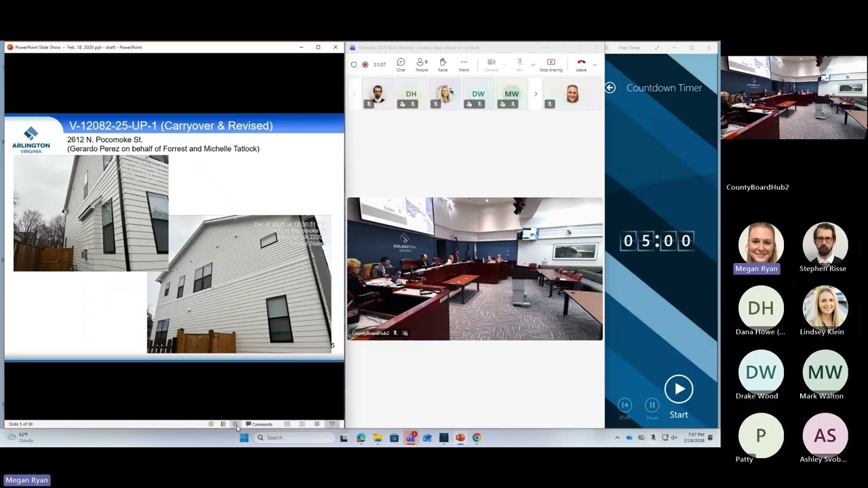The height and width of the screenshot is (488, 868).
Task: Reset the timer to 05:00
Action: (x=625, y=405)
